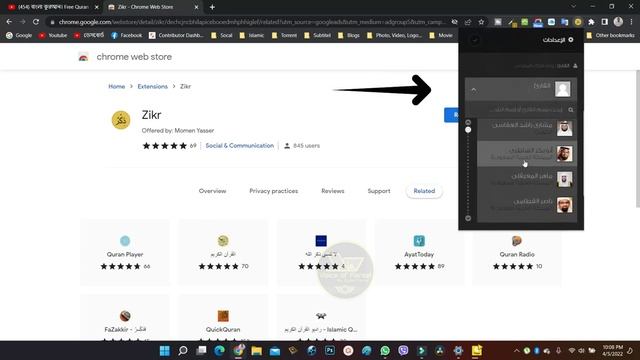Open the Blogs bookmarks folder
The width and height of the screenshot is (640, 360).
(349, 36)
